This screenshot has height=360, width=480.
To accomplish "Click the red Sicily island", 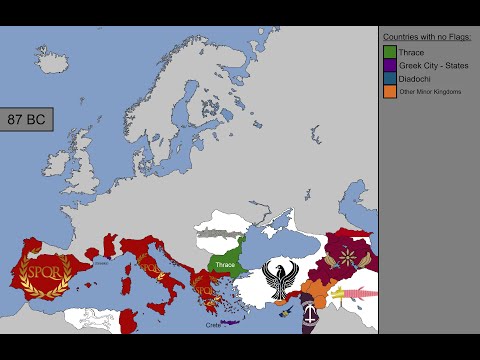I will pyautogui.click(x=158, y=308).
